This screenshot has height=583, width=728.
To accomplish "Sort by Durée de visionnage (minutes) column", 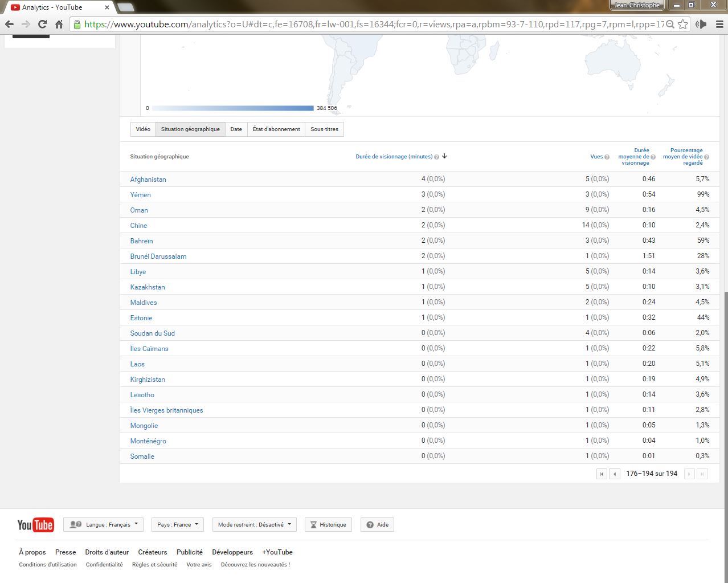I will tap(394, 157).
